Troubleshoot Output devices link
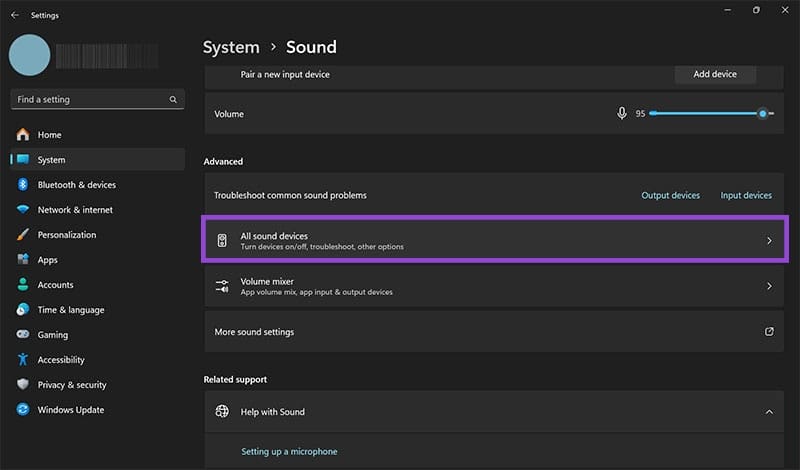 [670, 195]
